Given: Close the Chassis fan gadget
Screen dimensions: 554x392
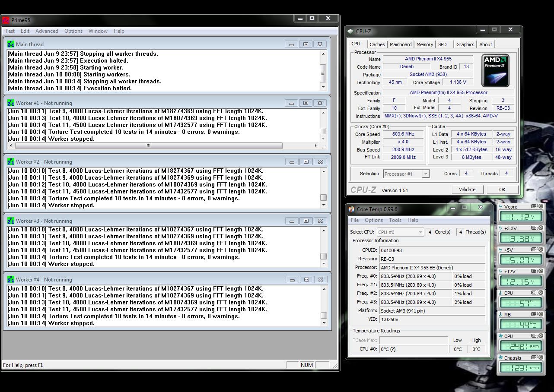Looking at the screenshot, I should click(x=541, y=357).
